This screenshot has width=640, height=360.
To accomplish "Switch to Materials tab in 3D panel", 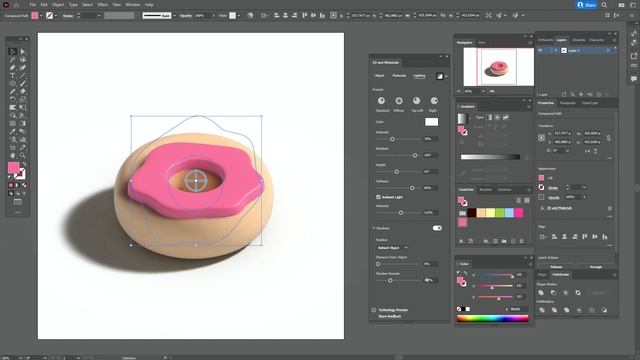I will point(399,76).
